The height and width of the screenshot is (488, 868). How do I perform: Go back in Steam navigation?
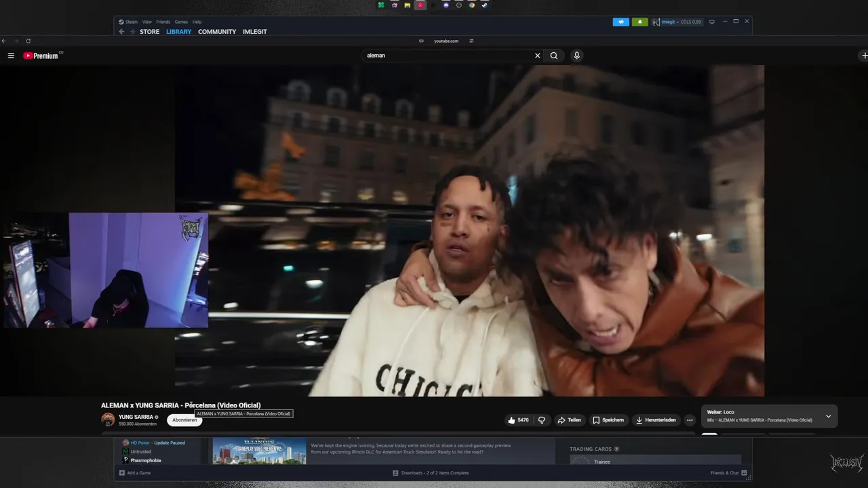[121, 32]
